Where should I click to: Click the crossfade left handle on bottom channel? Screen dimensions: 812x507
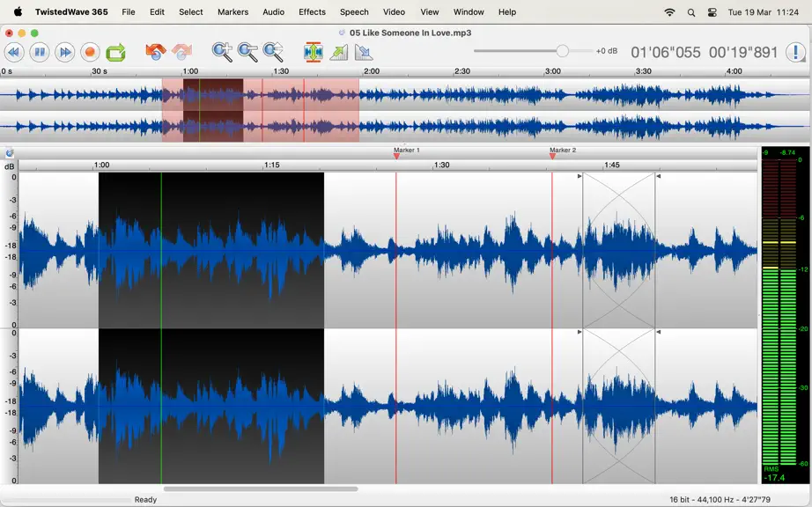click(x=579, y=332)
